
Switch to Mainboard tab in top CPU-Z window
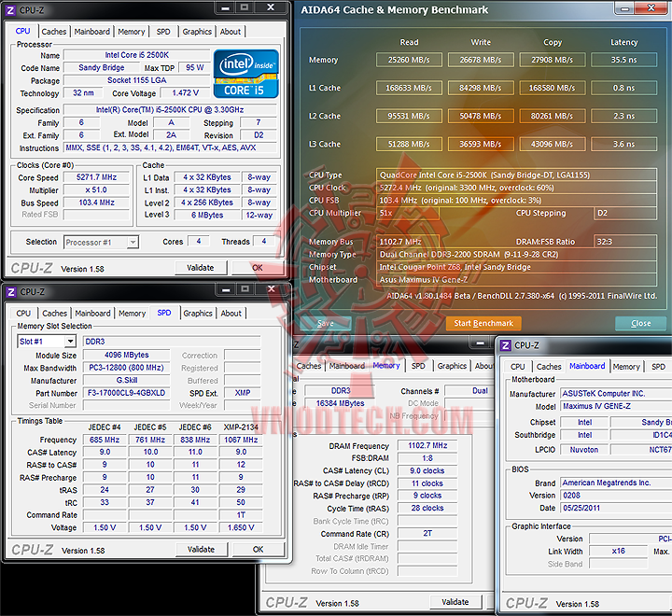click(91, 32)
